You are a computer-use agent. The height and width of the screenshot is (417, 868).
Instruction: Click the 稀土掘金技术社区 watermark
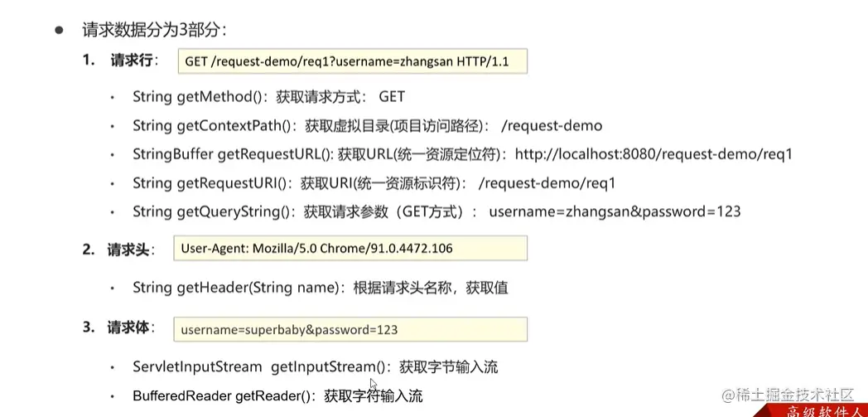tap(787, 395)
